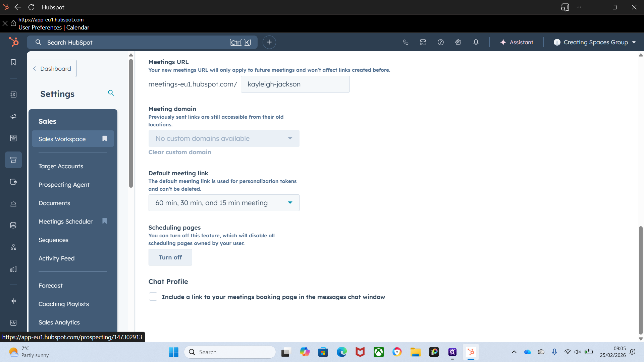
Task: Click the main page scroll down arrow
Action: click(x=641, y=339)
